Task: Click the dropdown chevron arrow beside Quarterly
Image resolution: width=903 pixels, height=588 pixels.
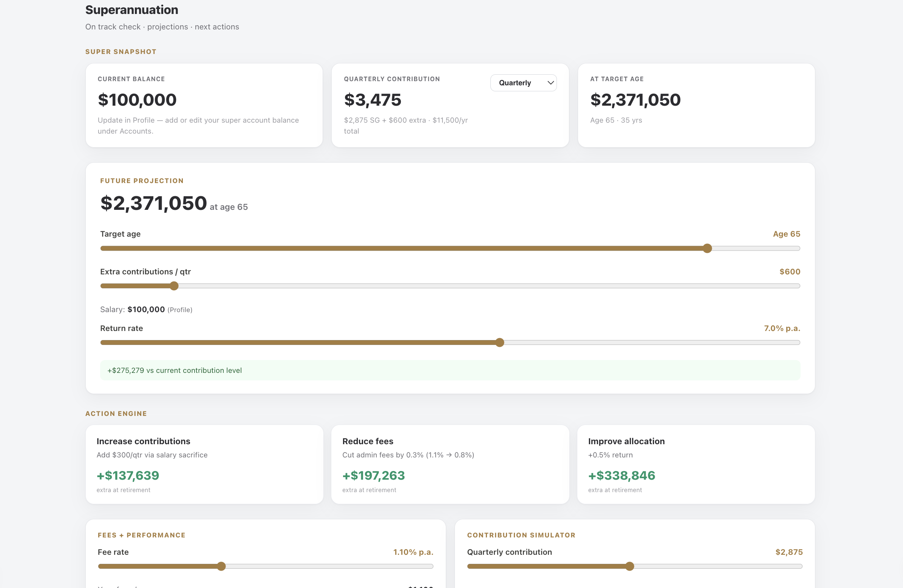Action: click(550, 83)
